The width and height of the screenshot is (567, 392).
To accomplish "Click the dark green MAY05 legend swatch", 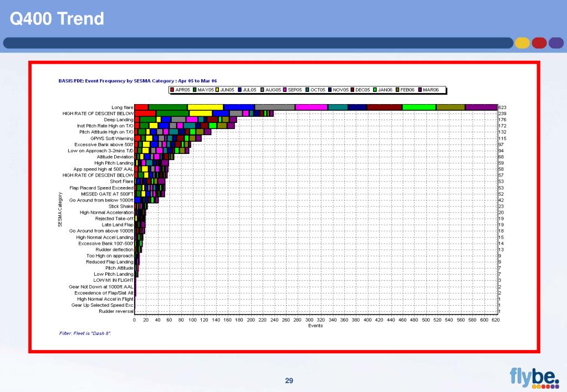I will [195, 90].
